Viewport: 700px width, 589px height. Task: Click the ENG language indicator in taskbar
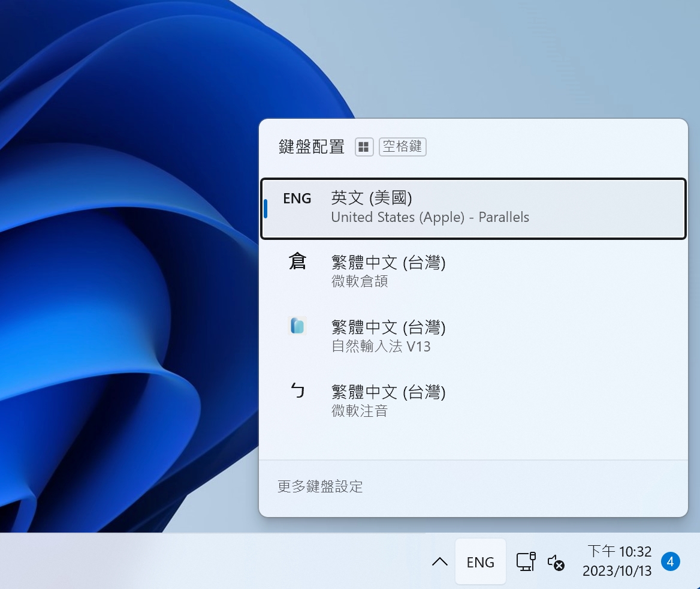[481, 562]
